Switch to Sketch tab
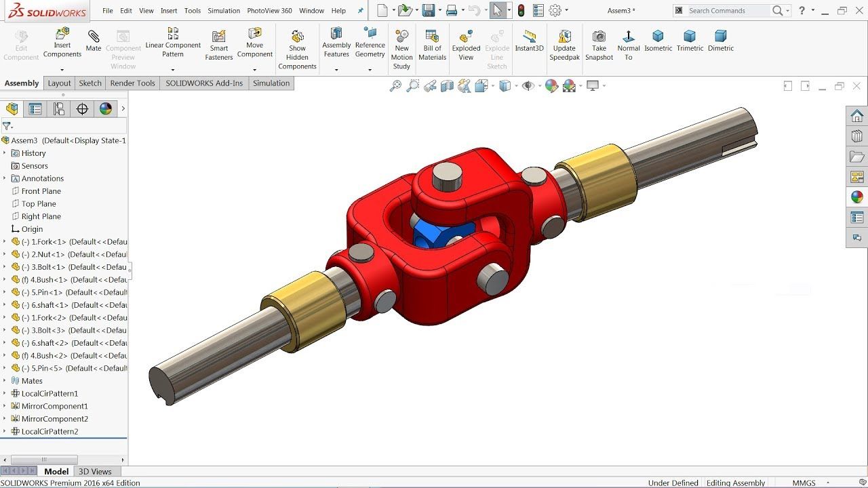Screen dimensions: 868x488 coord(90,83)
